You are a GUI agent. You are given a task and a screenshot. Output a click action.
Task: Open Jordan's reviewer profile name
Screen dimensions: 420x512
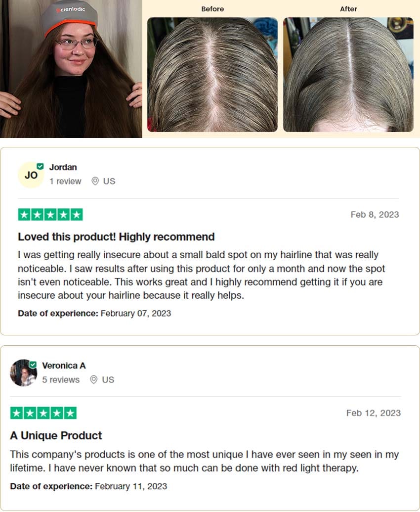63,167
